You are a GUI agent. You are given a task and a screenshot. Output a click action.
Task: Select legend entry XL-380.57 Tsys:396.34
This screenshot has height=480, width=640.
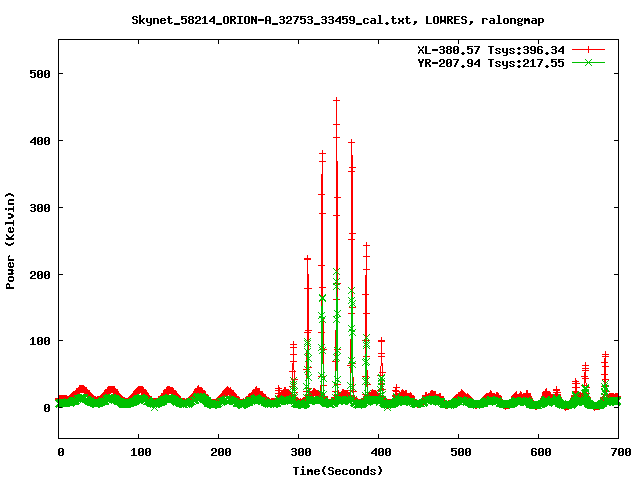tap(491, 50)
